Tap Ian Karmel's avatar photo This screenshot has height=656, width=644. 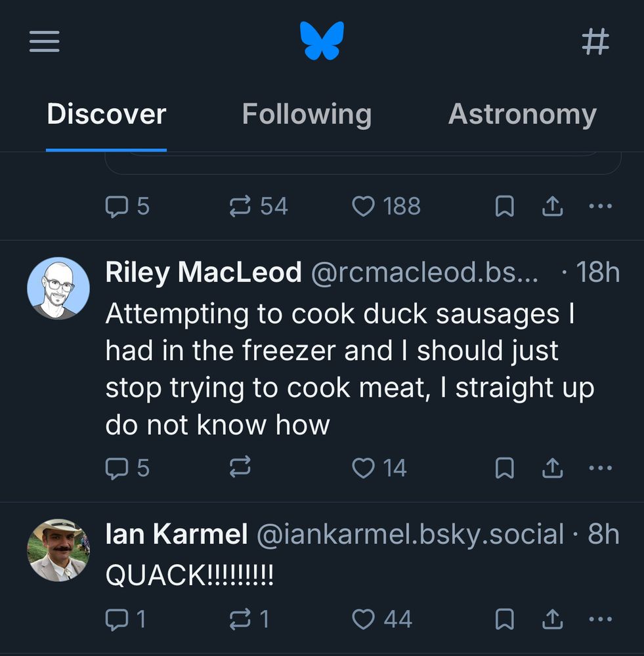click(x=58, y=550)
